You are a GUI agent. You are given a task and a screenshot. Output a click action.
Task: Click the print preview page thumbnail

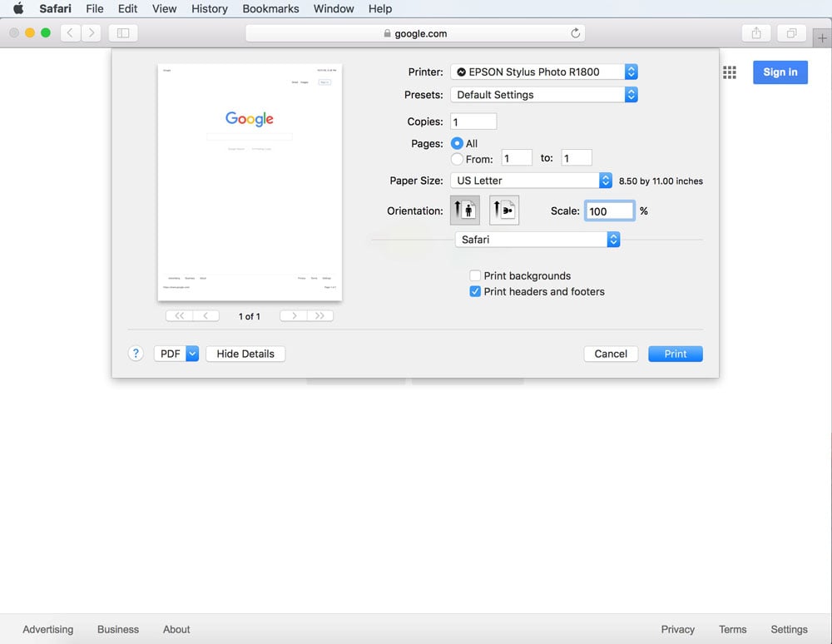point(250,182)
